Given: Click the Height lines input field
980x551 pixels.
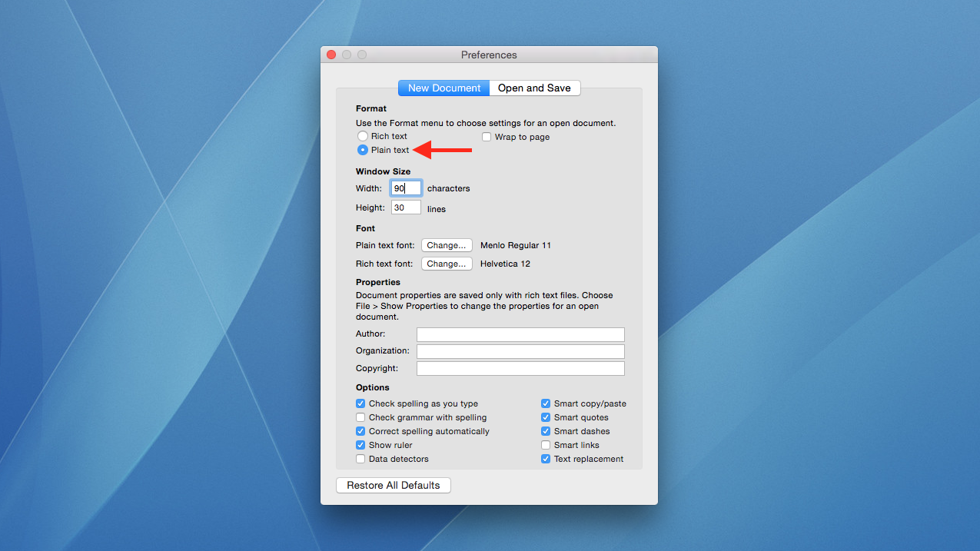Looking at the screenshot, I should tap(406, 207).
